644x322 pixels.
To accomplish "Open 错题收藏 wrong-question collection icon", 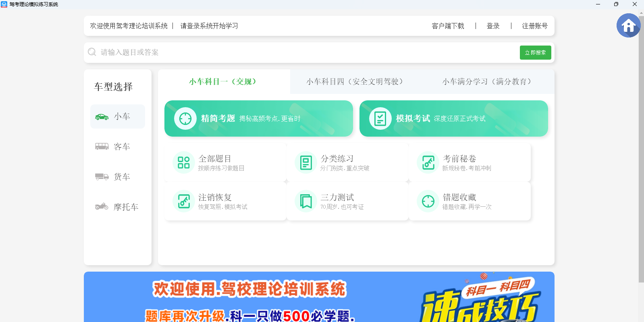I will (x=428, y=201).
